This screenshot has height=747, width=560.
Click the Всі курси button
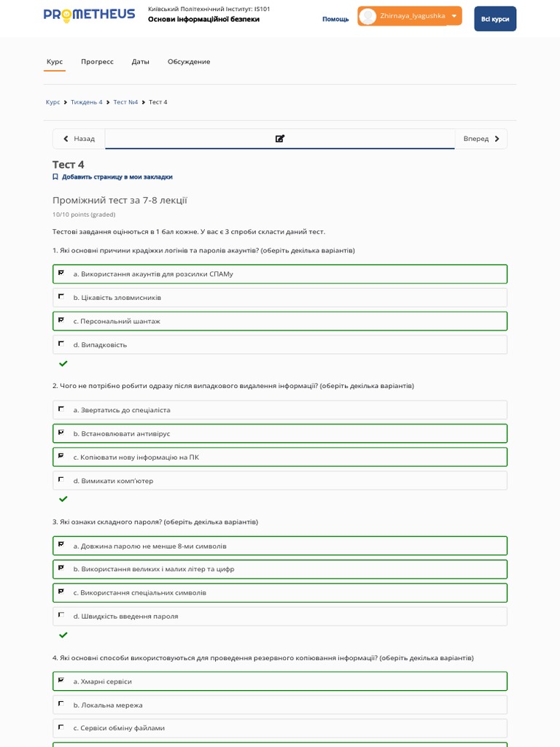(495, 19)
